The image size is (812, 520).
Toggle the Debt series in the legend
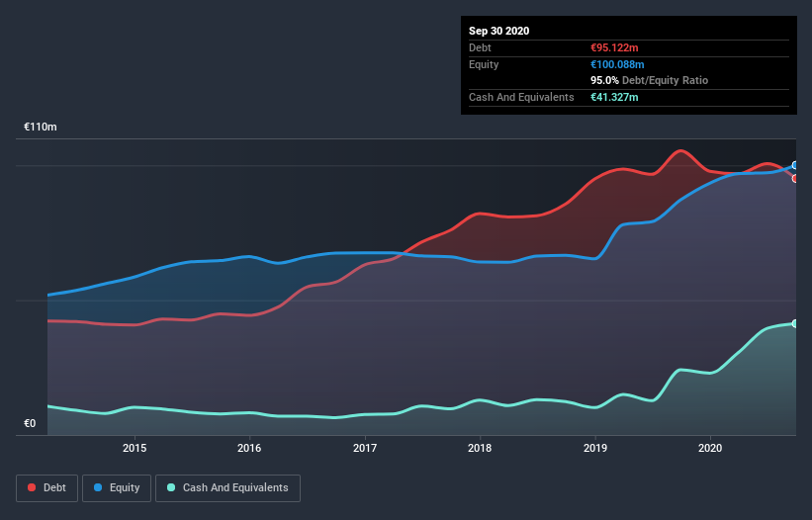click(x=47, y=488)
